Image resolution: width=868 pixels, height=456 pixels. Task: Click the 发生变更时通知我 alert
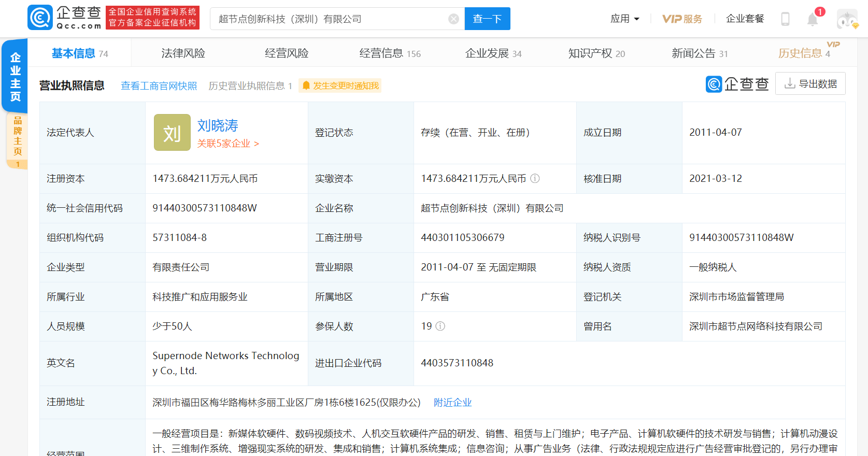[x=340, y=85]
